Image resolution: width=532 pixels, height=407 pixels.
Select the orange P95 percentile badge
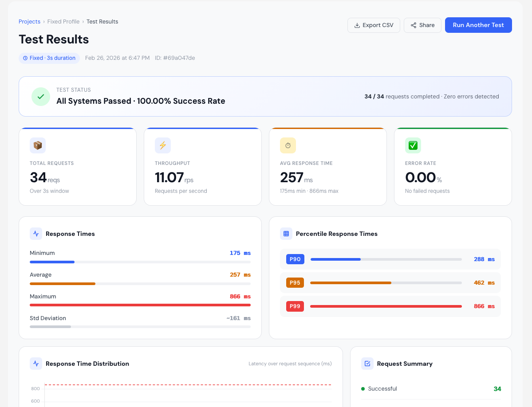coord(295,283)
